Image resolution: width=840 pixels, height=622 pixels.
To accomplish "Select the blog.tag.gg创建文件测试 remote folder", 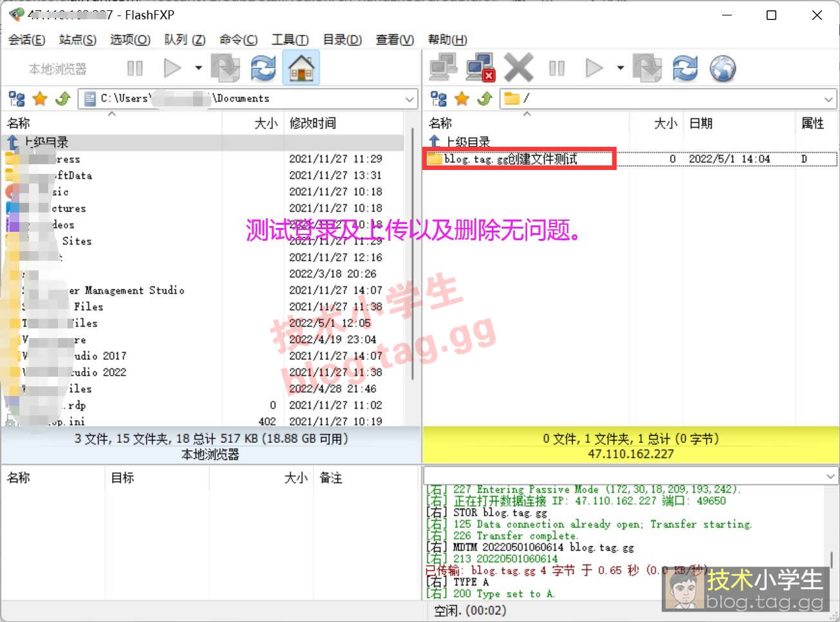I will click(510, 159).
